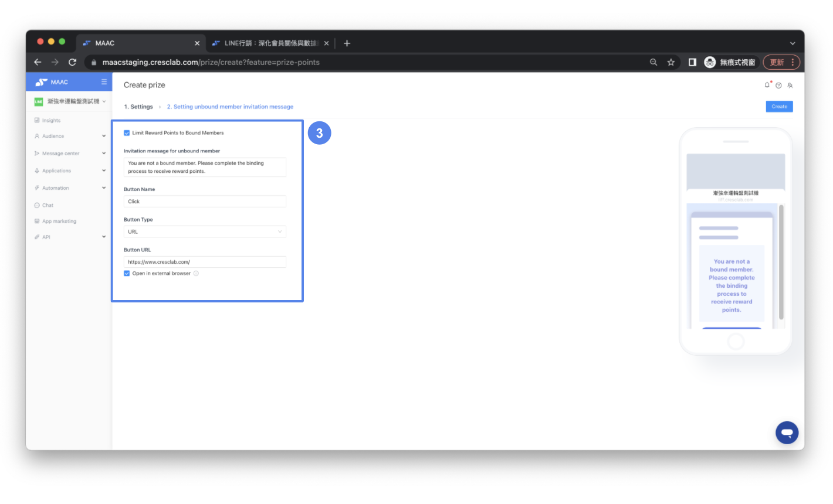Screen dimensions: 833x504
Task: Bookmark page with the star icon
Action: 671,62
